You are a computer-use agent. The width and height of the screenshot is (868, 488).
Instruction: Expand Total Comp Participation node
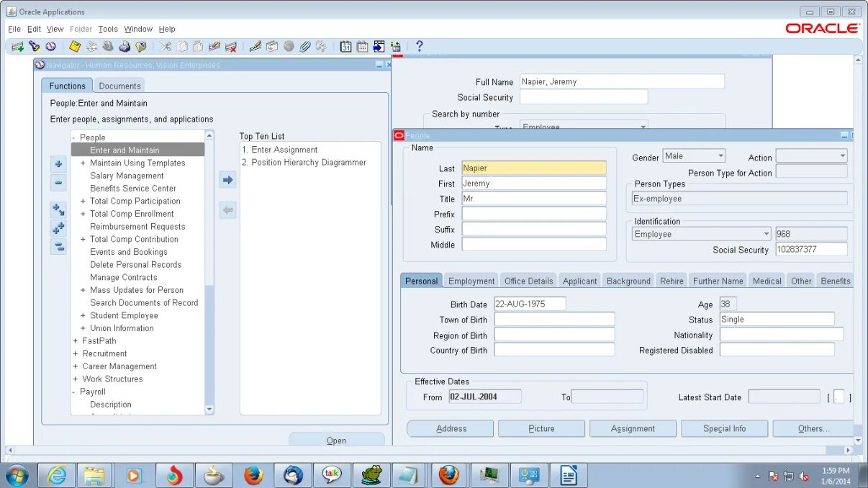(83, 202)
